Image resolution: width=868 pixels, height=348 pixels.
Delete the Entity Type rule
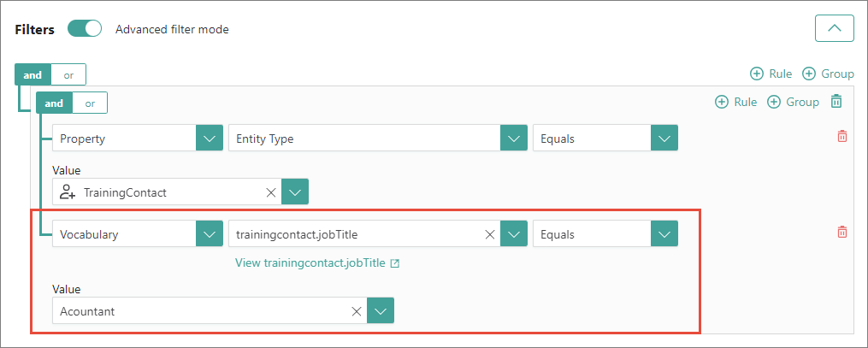(x=841, y=137)
